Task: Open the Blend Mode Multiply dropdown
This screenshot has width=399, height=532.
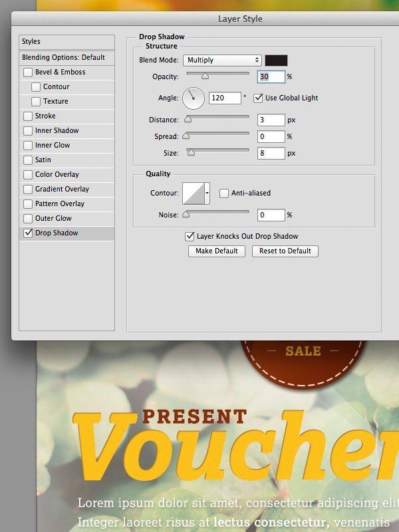Action: point(222,61)
